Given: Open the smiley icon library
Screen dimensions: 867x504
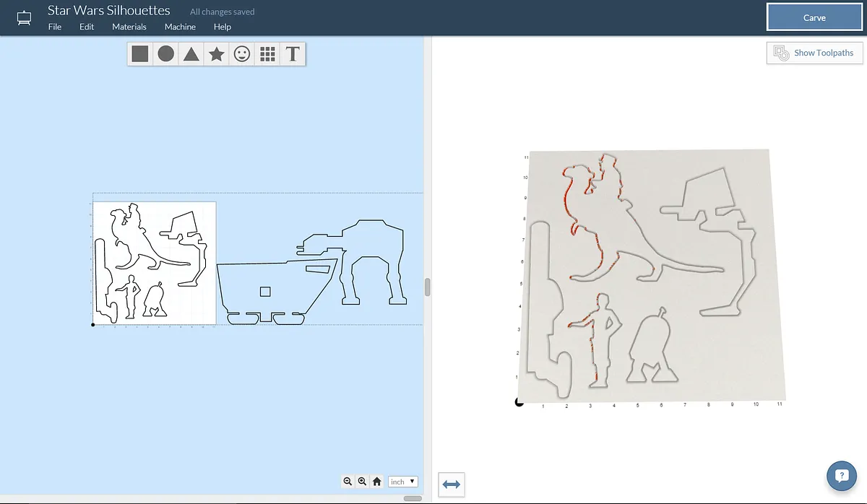Looking at the screenshot, I should pyautogui.click(x=242, y=54).
